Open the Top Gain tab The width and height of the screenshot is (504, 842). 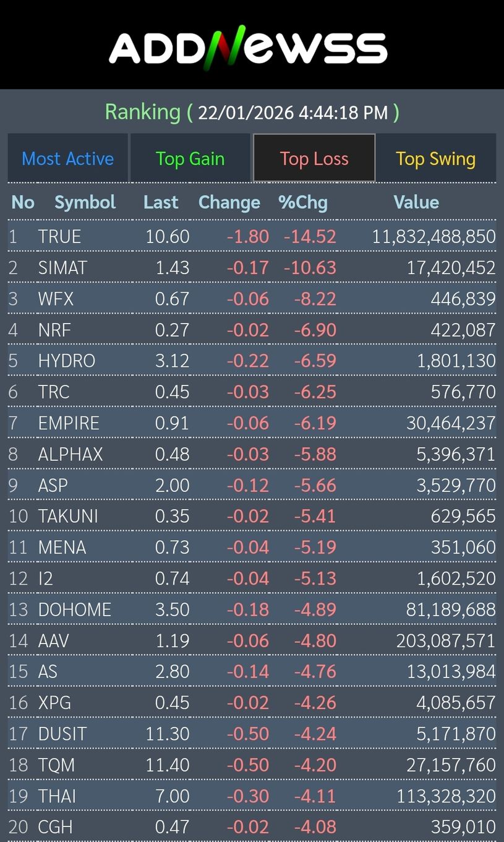coord(190,159)
